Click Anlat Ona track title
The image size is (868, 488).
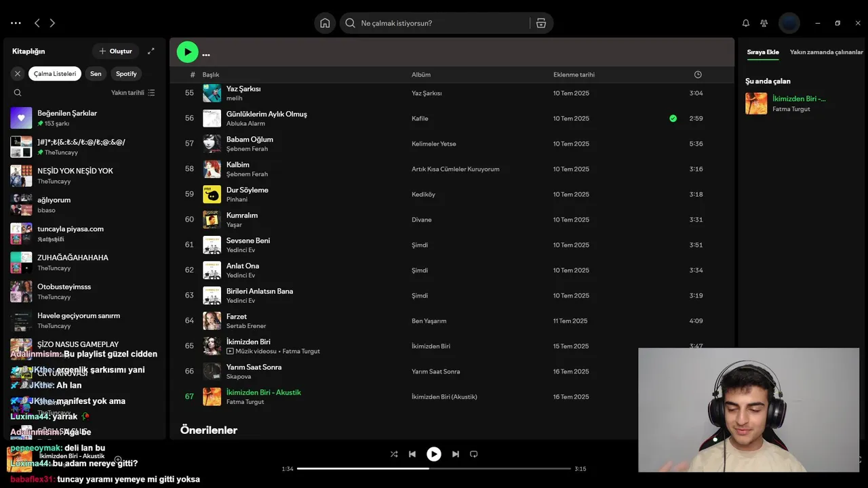coord(243,266)
